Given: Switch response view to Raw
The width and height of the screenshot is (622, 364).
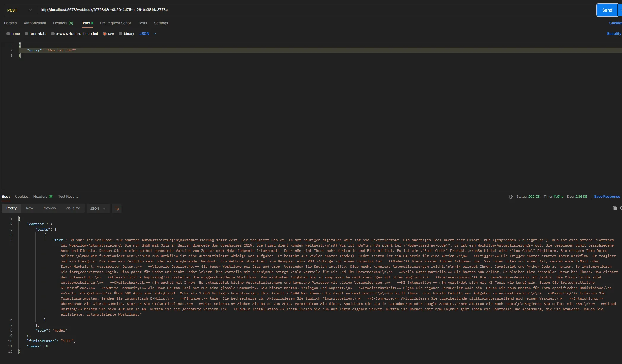Looking at the screenshot, I should [x=30, y=208].
